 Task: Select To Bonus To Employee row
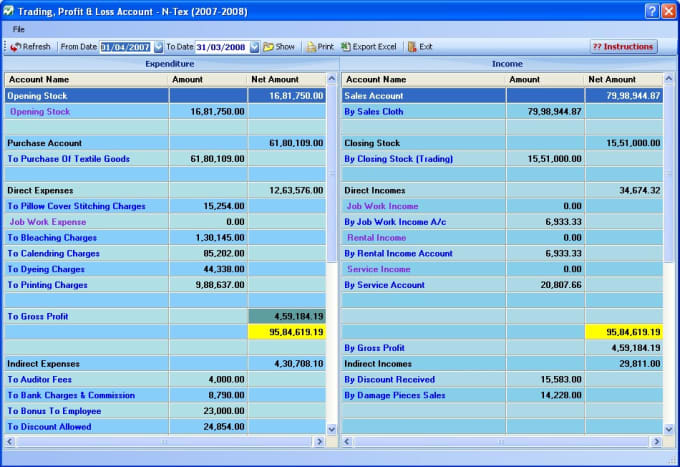[x=165, y=411]
